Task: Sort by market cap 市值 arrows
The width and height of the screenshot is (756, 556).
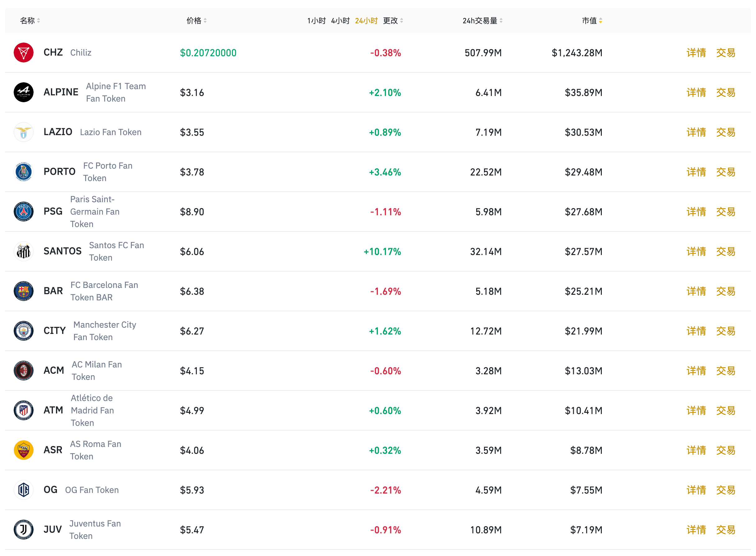Action: pos(601,21)
